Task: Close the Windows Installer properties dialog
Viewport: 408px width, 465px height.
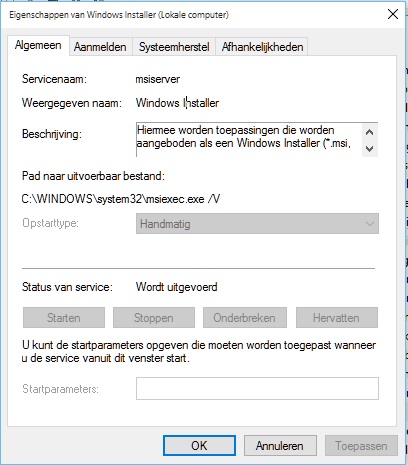Action: (393, 14)
